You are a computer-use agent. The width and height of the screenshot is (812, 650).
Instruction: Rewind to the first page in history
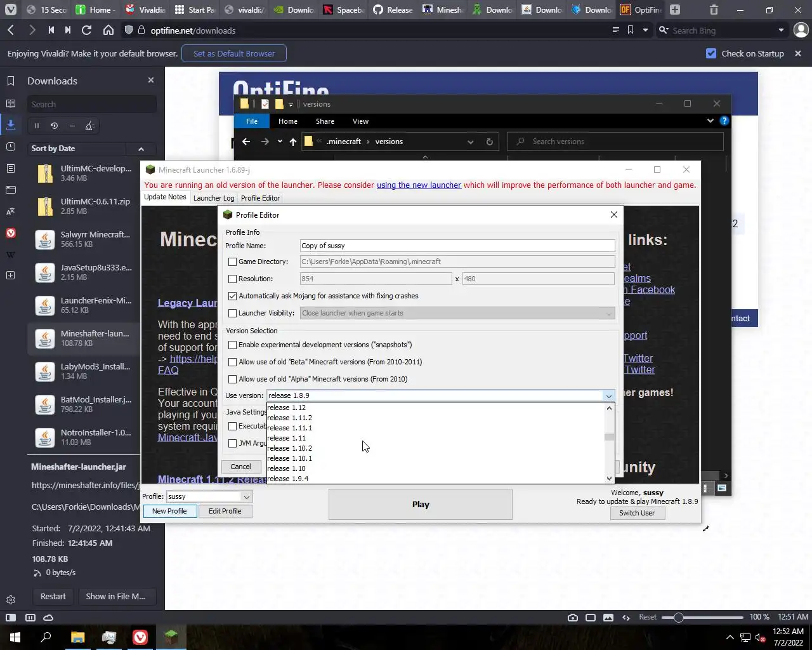coord(51,30)
